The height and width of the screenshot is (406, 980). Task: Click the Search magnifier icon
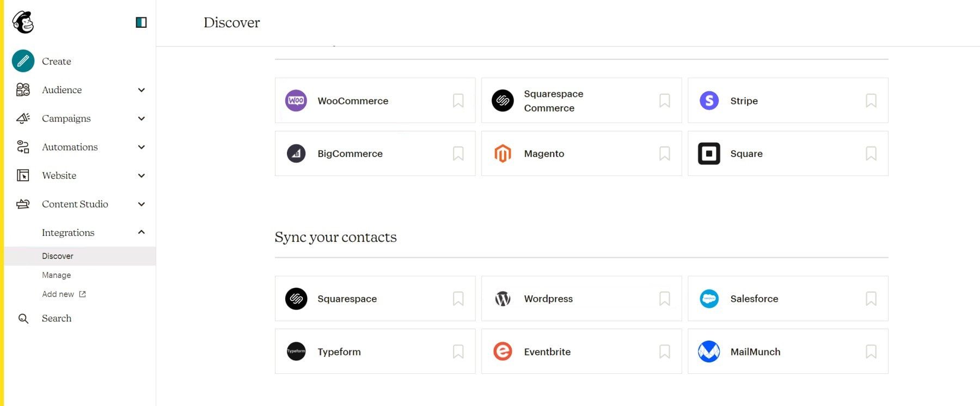tap(23, 318)
